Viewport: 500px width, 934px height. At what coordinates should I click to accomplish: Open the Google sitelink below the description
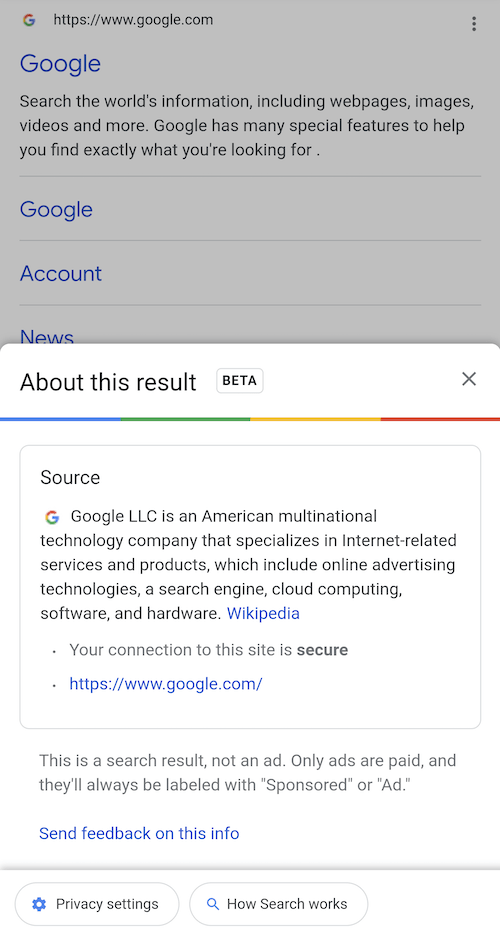pyautogui.click(x=56, y=209)
